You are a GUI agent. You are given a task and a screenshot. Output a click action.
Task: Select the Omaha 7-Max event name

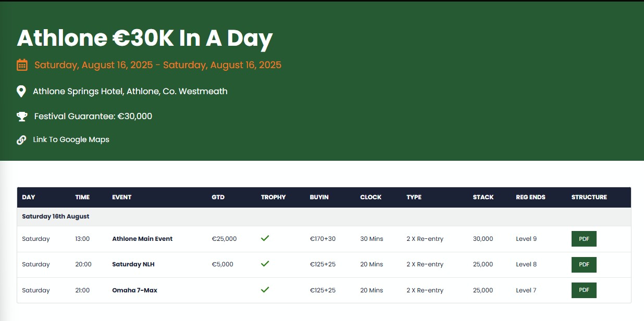coord(134,290)
